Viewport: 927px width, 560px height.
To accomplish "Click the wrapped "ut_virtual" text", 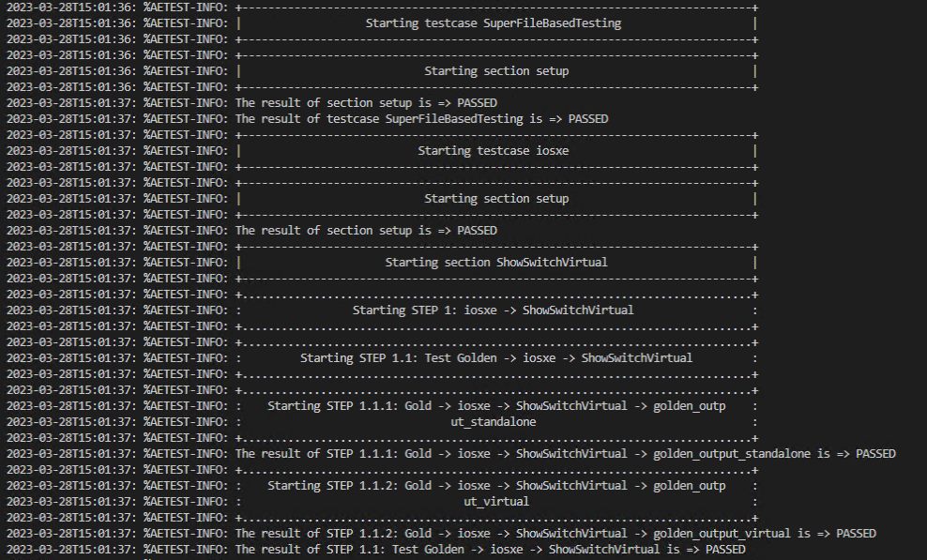I will (x=496, y=502).
